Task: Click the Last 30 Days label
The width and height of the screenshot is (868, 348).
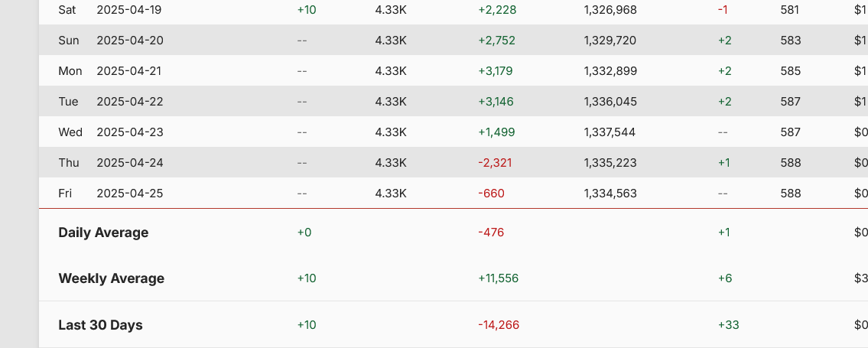Action: (100, 325)
